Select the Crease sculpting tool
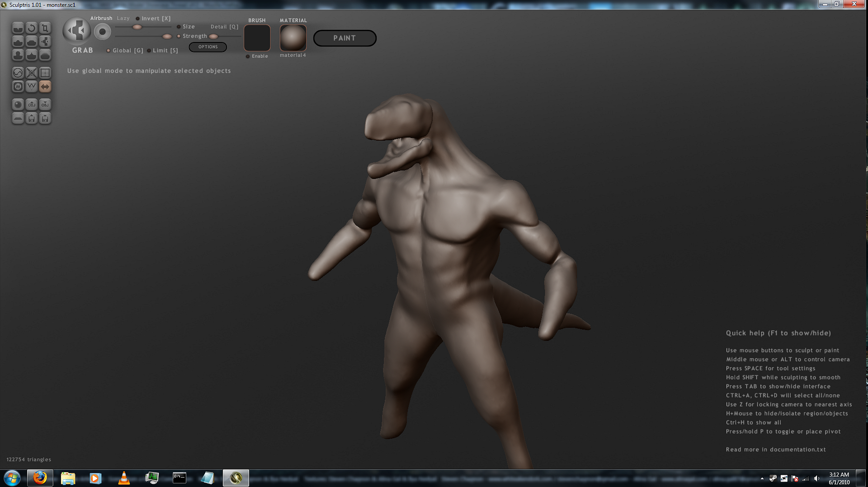The image size is (868, 487). click(x=18, y=28)
